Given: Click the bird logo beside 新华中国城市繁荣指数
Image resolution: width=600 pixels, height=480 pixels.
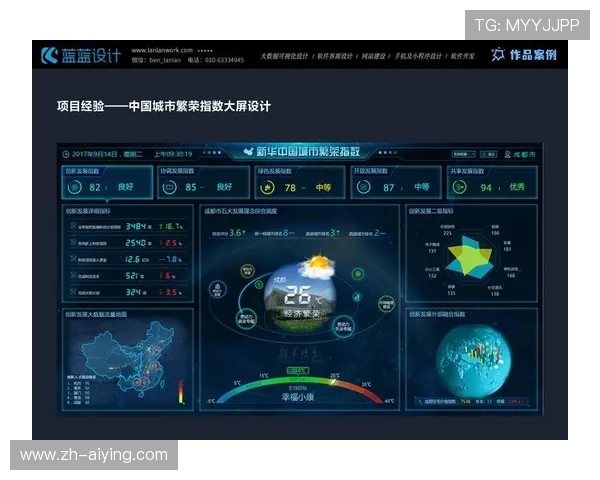Looking at the screenshot, I should [x=249, y=152].
